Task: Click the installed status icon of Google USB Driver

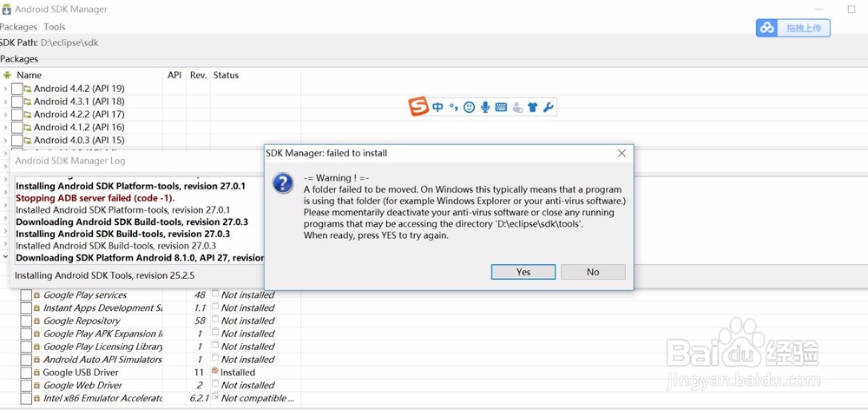Action: (x=215, y=372)
